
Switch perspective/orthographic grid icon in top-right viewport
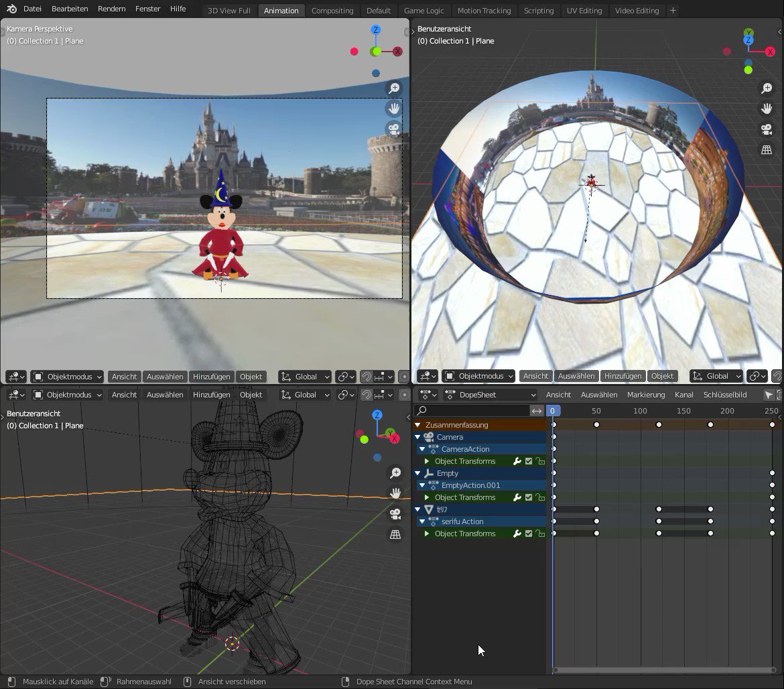tap(767, 150)
